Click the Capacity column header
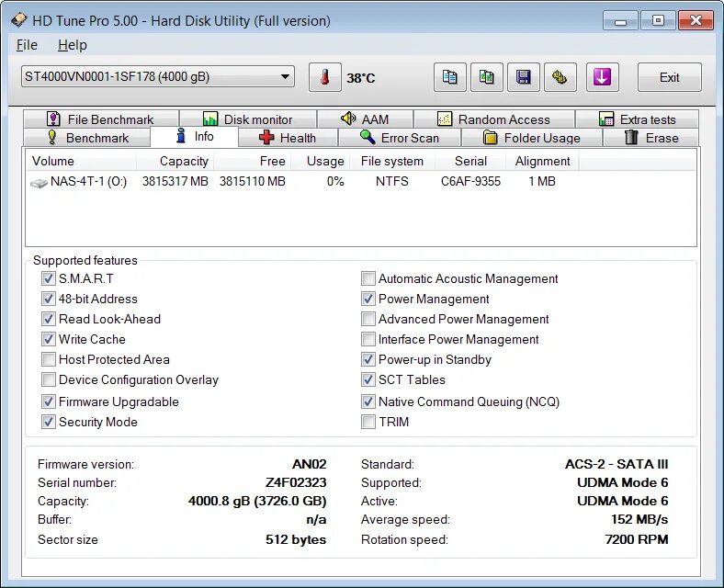Viewport: 724px width, 588px height. (175, 161)
